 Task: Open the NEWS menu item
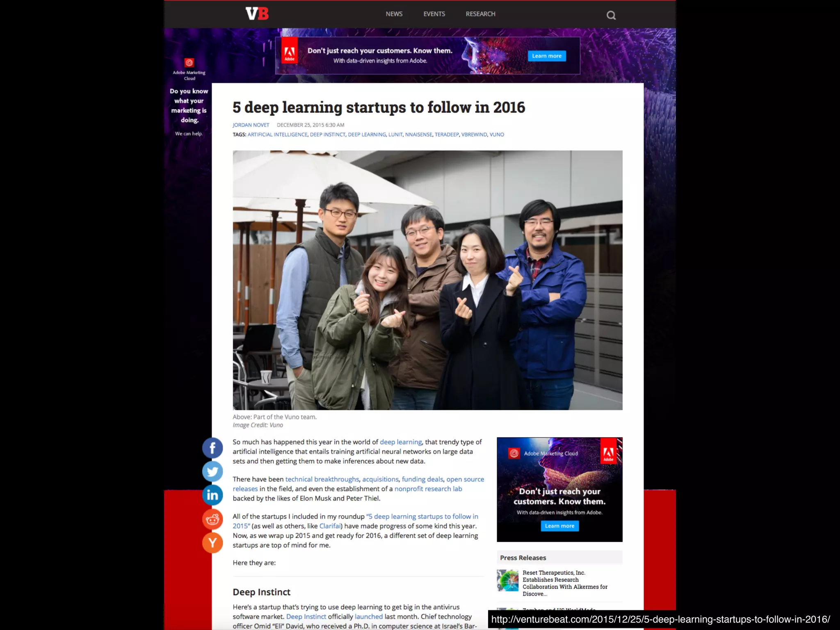pos(394,14)
